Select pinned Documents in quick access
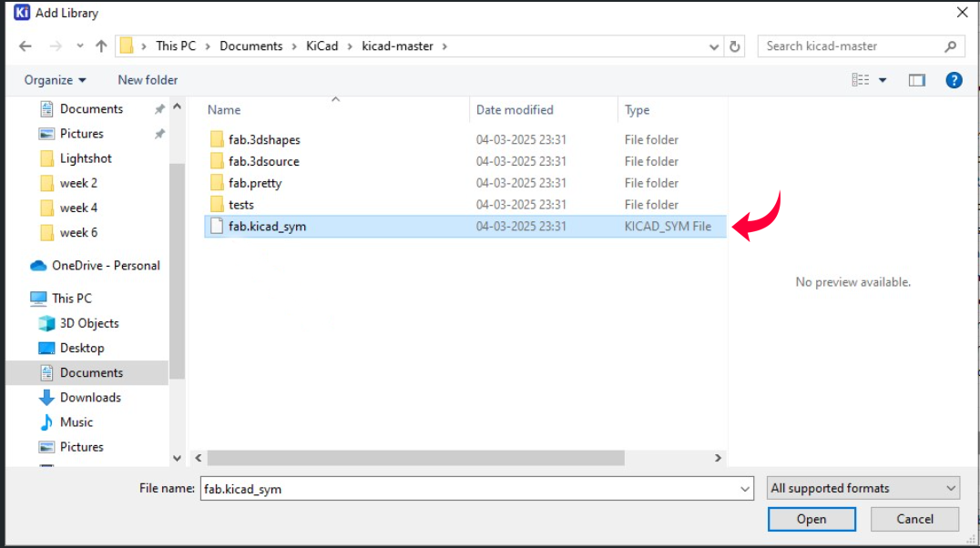The height and width of the screenshot is (548, 980). (x=91, y=108)
